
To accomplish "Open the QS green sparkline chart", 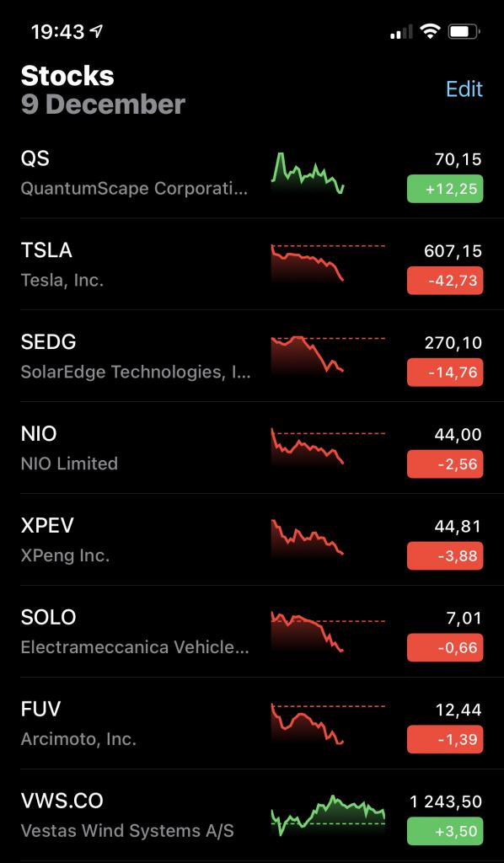I will click(308, 173).
